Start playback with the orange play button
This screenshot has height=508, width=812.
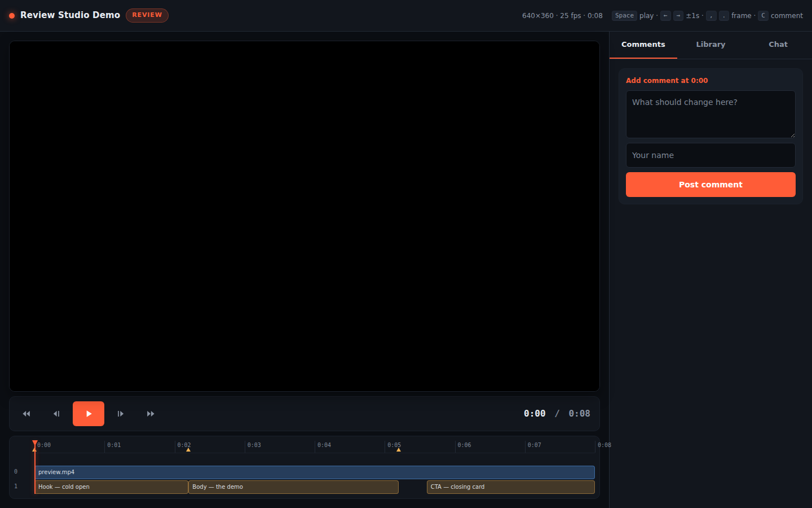point(89,414)
